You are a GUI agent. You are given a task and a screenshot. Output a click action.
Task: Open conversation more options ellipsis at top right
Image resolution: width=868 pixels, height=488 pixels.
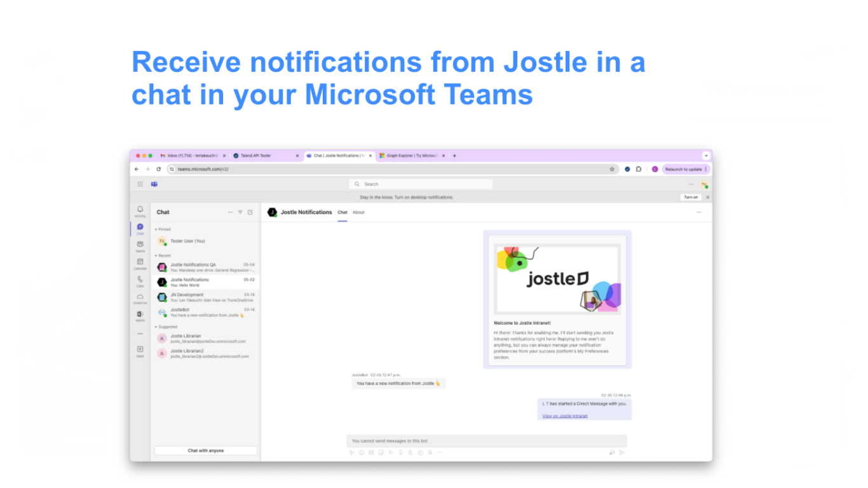(699, 212)
